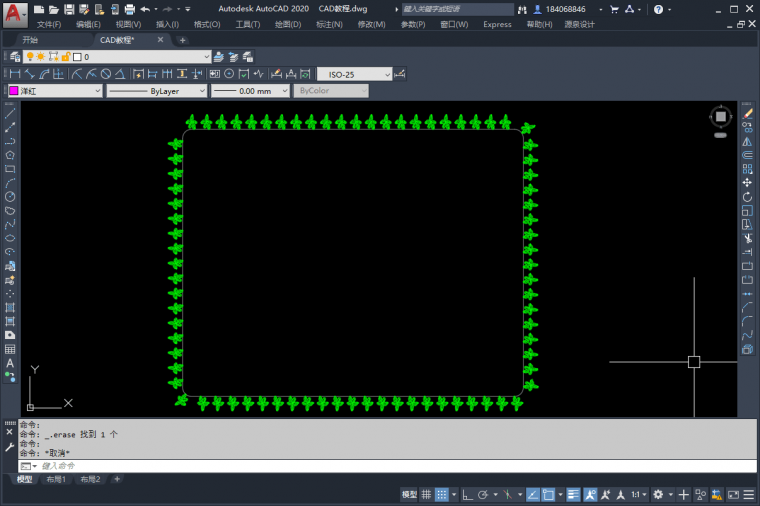
Task: Click the Move tool in right toolbar
Action: 747,183
